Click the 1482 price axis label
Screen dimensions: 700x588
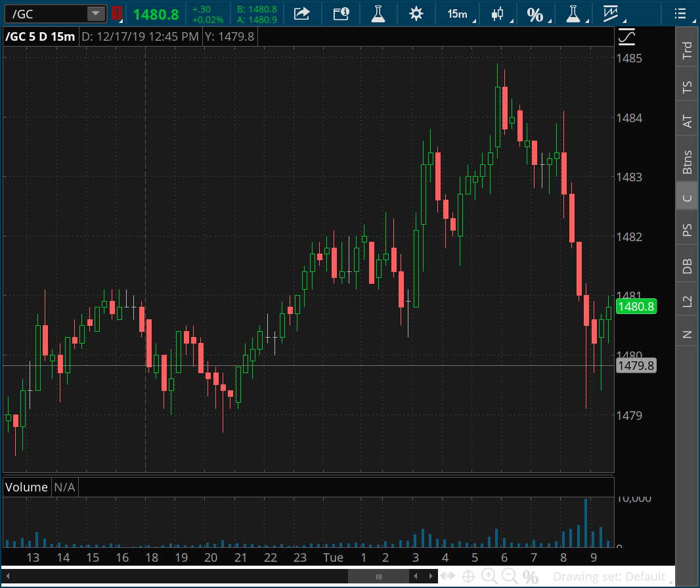629,237
